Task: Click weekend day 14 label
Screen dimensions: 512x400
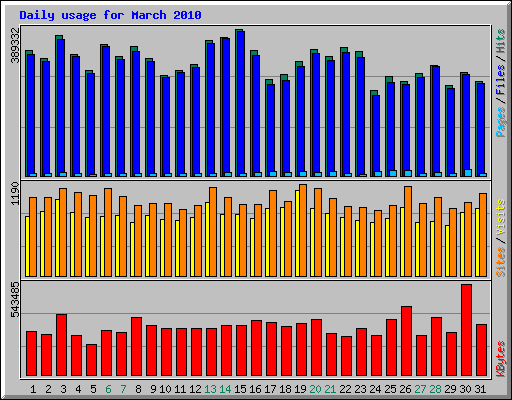Action: pos(225,389)
